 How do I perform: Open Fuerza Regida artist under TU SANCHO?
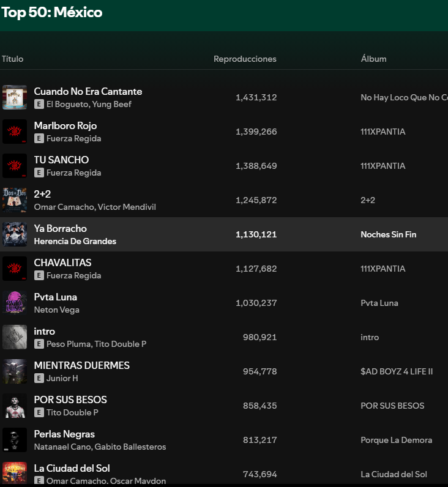coord(73,173)
